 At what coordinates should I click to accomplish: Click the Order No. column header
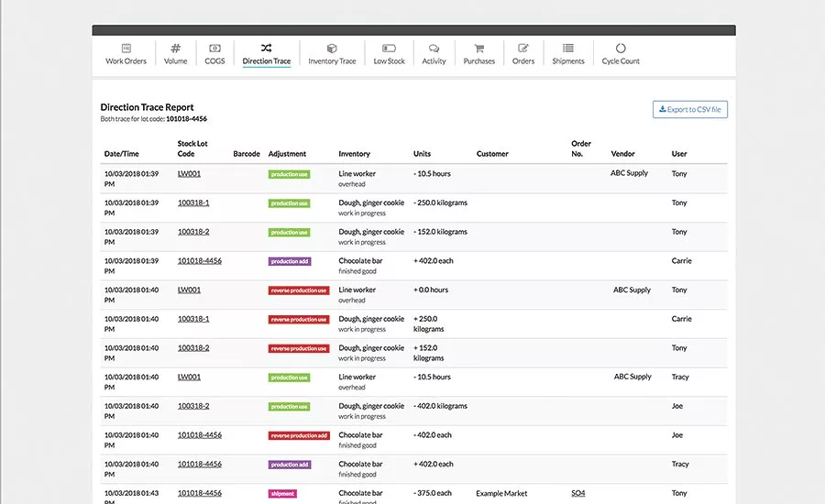tap(581, 148)
